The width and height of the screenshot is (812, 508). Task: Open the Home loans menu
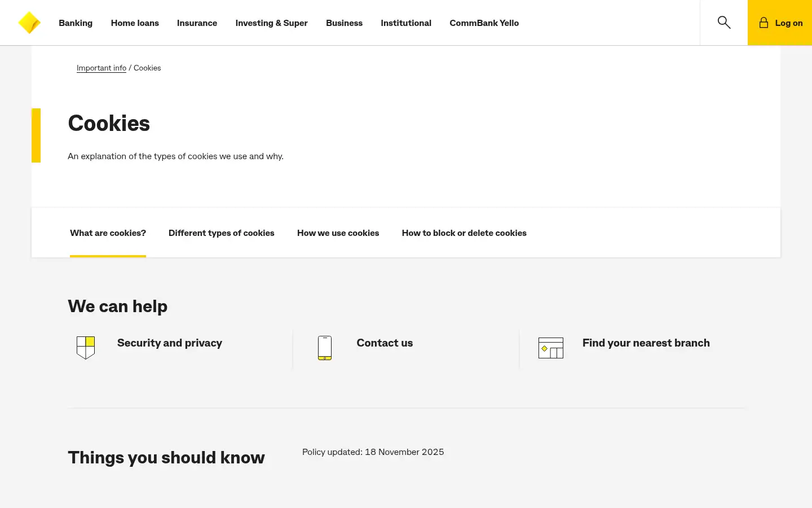[x=135, y=23]
